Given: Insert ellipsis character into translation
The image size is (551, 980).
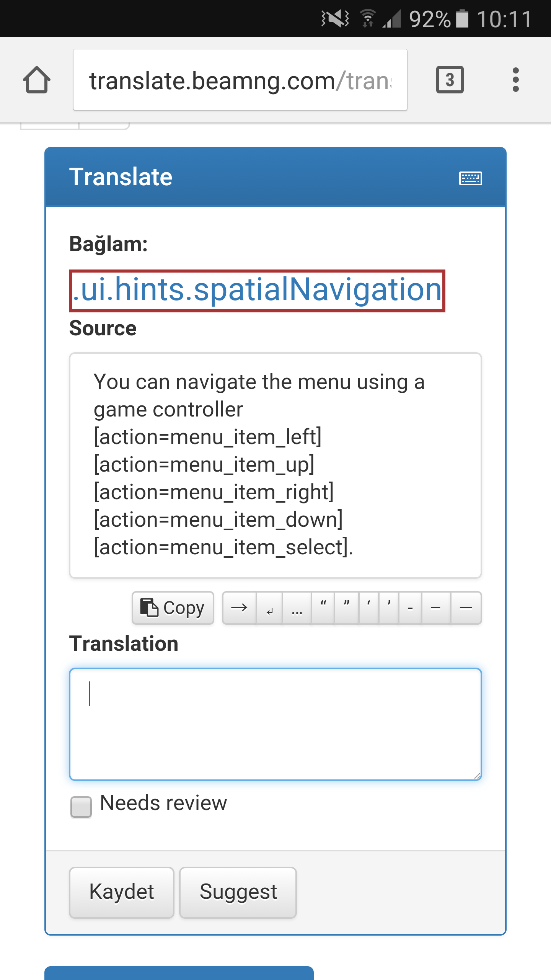Looking at the screenshot, I should pyautogui.click(x=297, y=608).
